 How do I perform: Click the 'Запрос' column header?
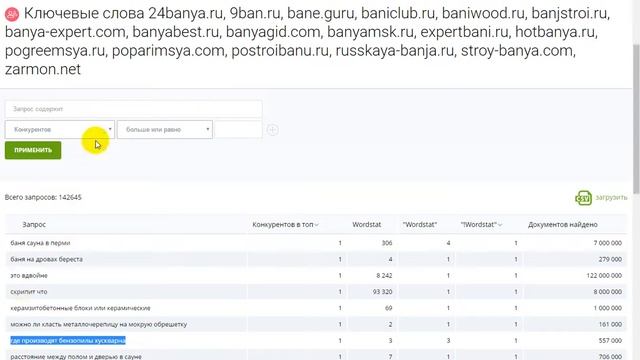34,224
